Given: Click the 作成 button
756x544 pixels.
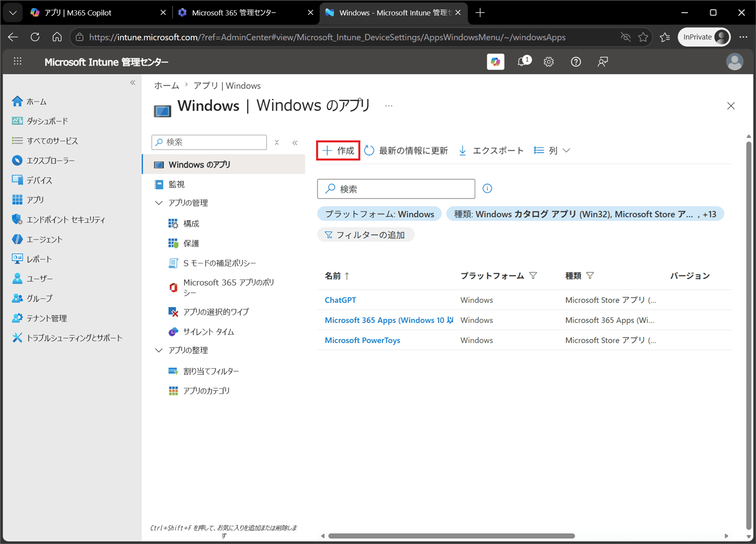Looking at the screenshot, I should (x=338, y=150).
